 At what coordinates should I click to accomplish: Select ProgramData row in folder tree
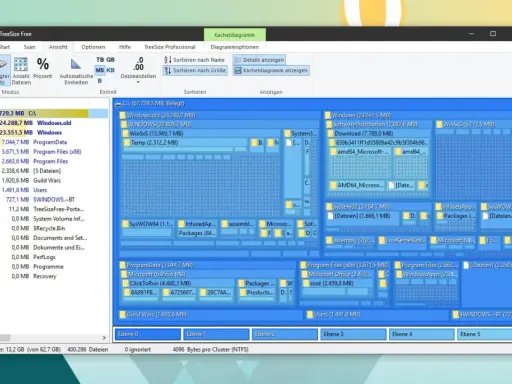pos(54,142)
